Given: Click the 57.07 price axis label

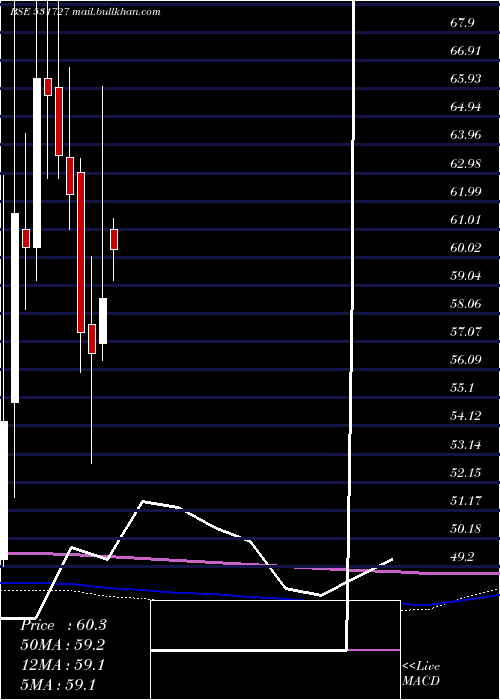Looking at the screenshot, I should [466, 332].
